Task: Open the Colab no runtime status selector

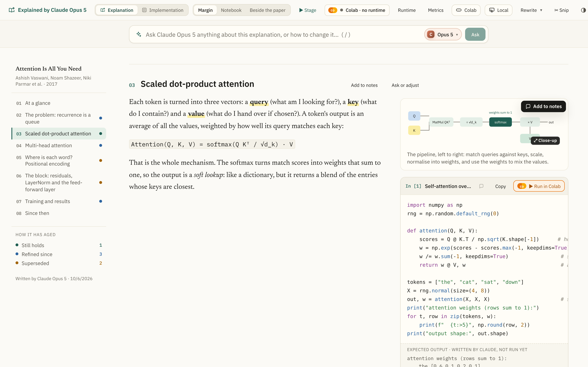Action: [357, 10]
